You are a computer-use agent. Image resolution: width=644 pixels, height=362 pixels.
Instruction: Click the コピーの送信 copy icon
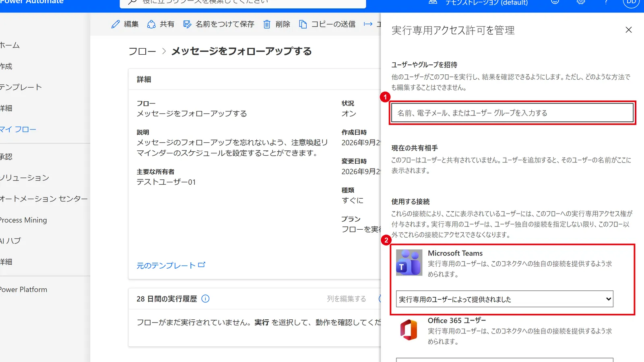pyautogui.click(x=303, y=24)
